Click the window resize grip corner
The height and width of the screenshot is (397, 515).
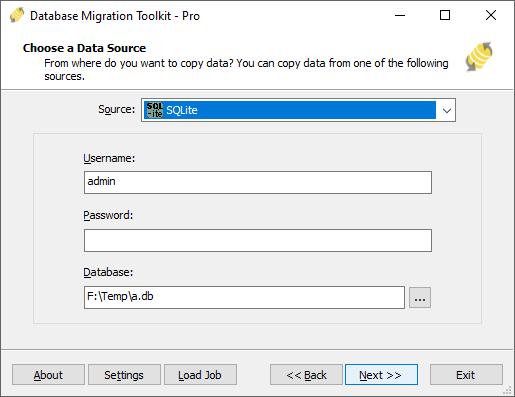tap(507, 390)
